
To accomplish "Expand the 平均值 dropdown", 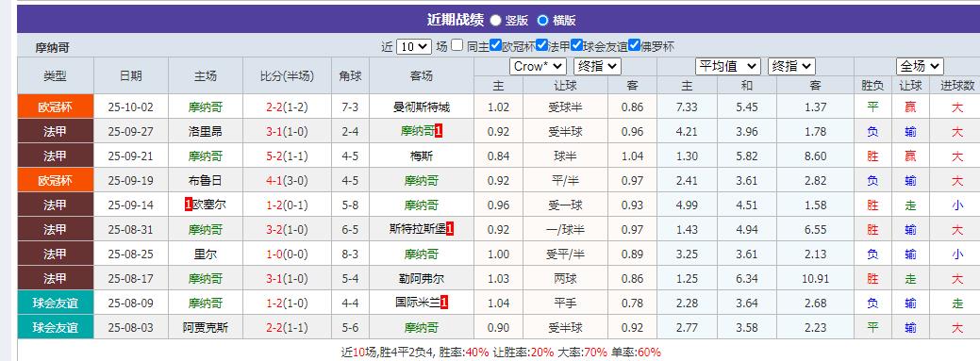I will [728, 66].
